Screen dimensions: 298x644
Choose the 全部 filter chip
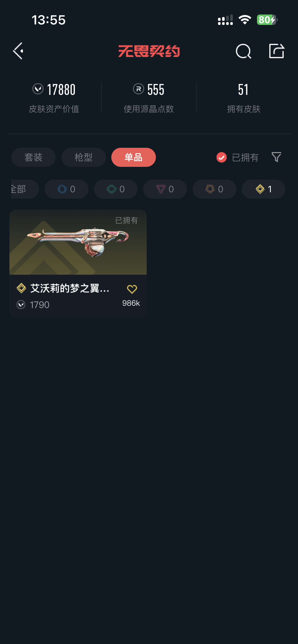click(x=25, y=189)
